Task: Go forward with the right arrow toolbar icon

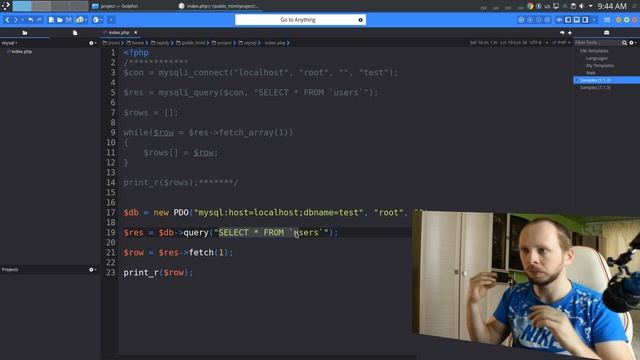Action: (x=16, y=20)
